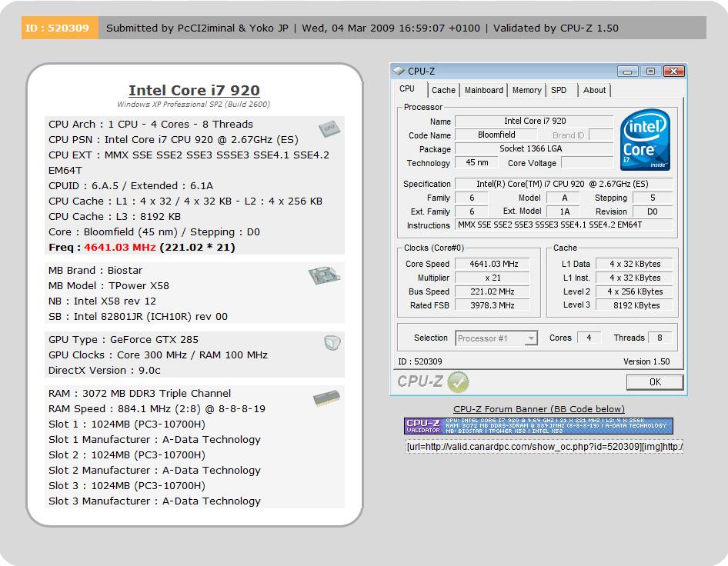Open the Processor #1 selection dropdown
The width and height of the screenshot is (728, 566).
coord(496,338)
